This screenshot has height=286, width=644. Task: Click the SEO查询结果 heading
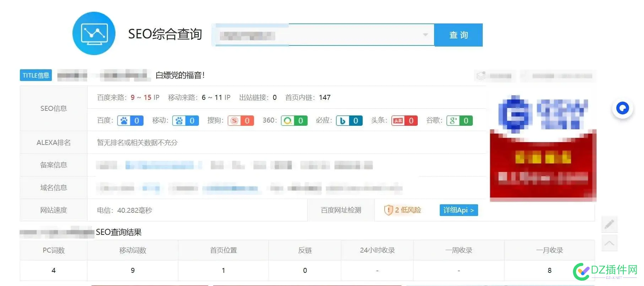119,232
